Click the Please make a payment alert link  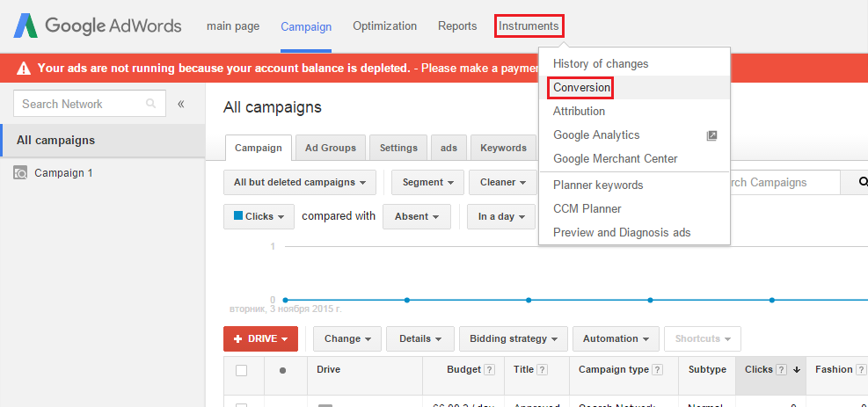click(479, 69)
